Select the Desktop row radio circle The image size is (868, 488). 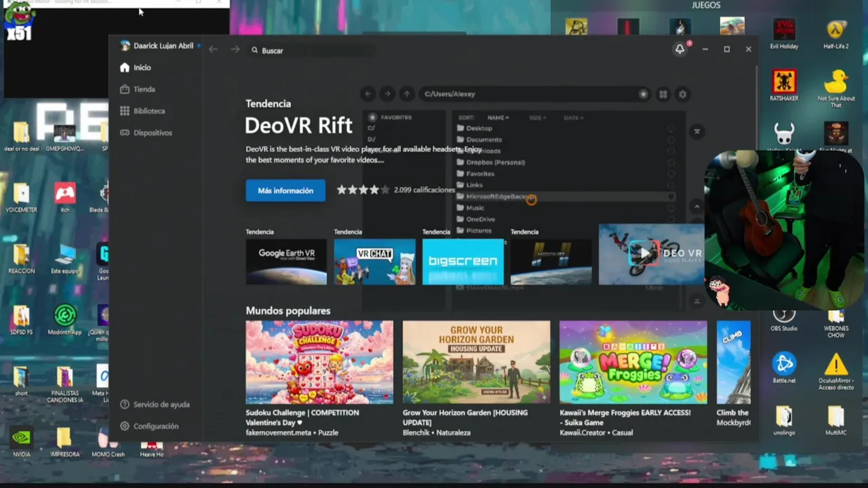(671, 129)
